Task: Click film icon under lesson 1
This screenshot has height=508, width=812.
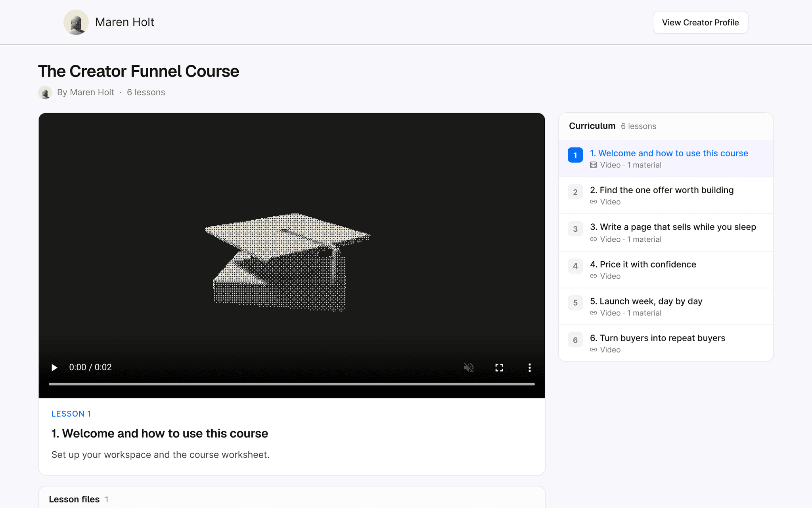Action: 593,165
